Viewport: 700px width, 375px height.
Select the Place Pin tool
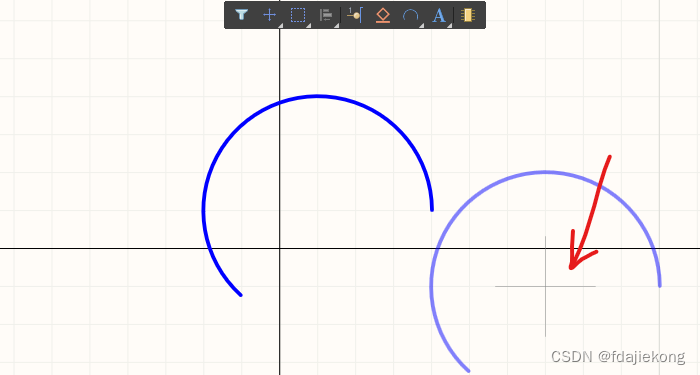point(354,15)
